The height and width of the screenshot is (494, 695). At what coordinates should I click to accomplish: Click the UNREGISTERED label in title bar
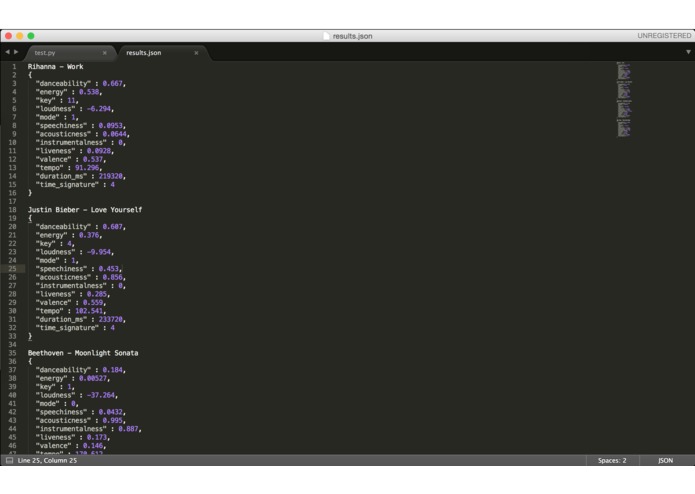(x=664, y=35)
